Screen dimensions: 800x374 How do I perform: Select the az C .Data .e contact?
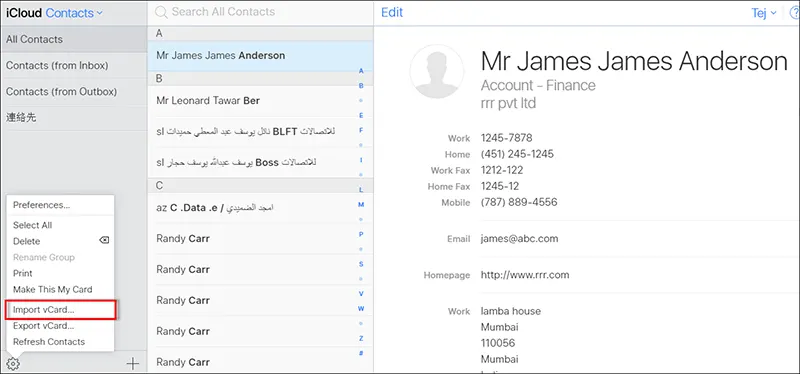tap(261, 208)
